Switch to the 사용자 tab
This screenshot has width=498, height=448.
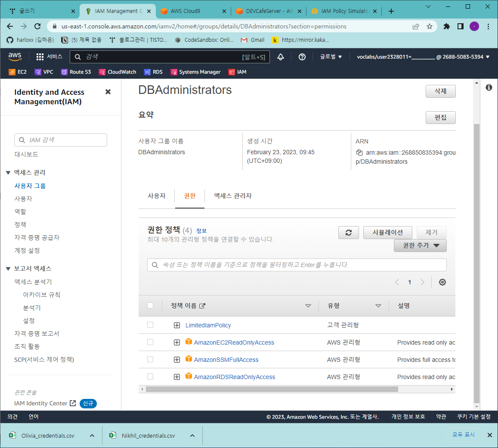pyautogui.click(x=157, y=196)
